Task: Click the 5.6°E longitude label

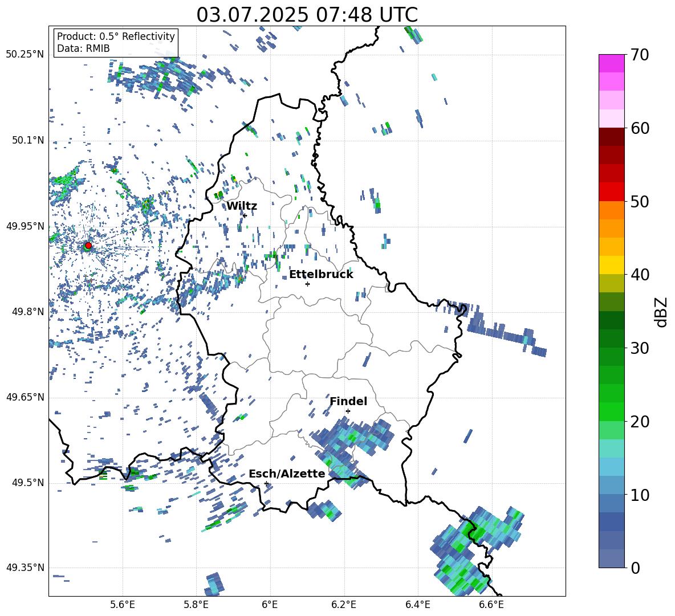Action: click(123, 605)
